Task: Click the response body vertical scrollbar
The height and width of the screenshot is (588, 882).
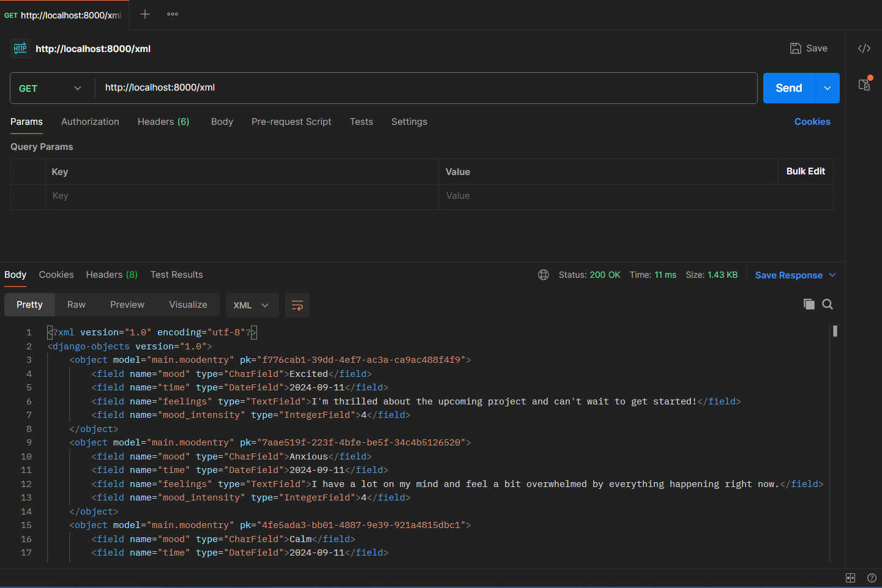Action: point(835,331)
